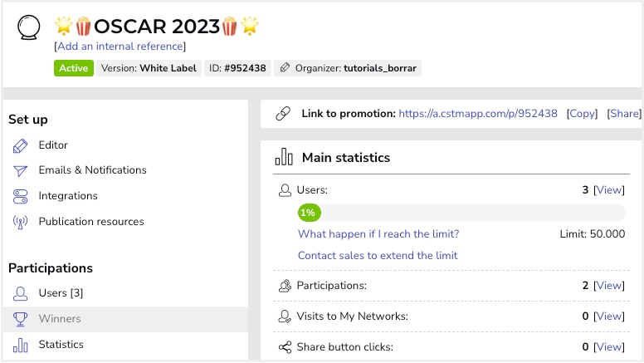Click the Participations section heading in the sidebar
644x363 pixels.
(51, 268)
